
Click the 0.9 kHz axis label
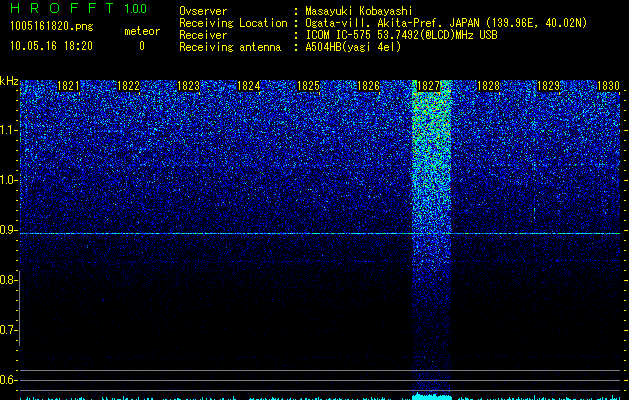[9, 230]
